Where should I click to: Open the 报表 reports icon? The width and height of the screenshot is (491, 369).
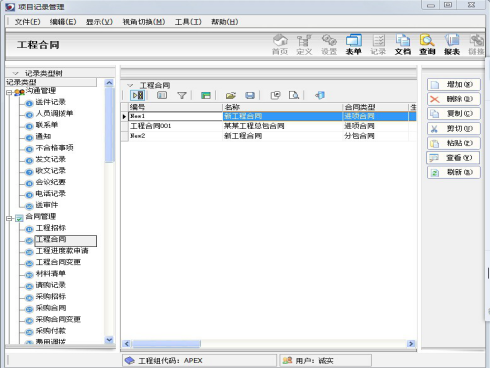click(452, 44)
